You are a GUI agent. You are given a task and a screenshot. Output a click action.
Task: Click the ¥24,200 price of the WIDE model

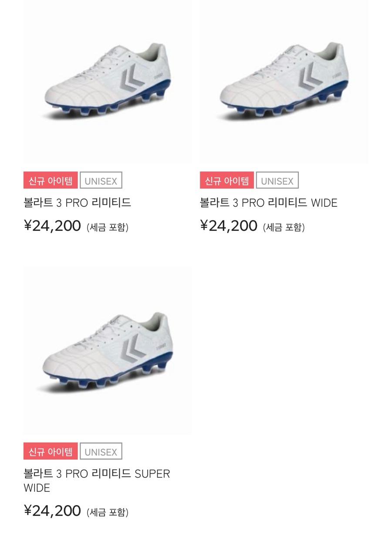click(229, 226)
